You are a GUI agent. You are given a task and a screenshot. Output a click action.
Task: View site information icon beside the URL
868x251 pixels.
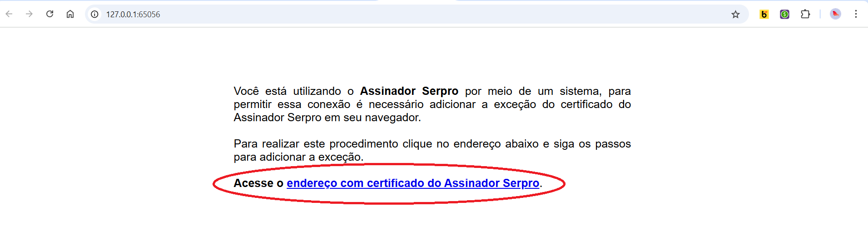pyautogui.click(x=94, y=14)
